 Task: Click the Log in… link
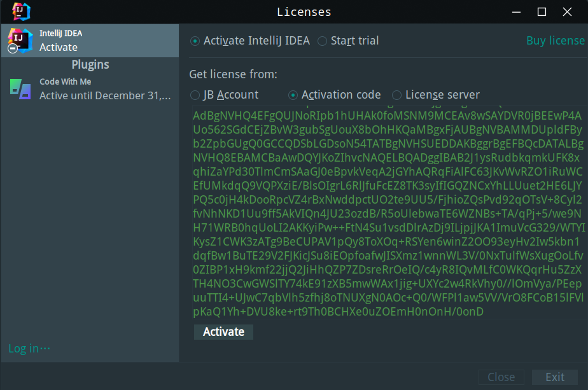pos(29,349)
